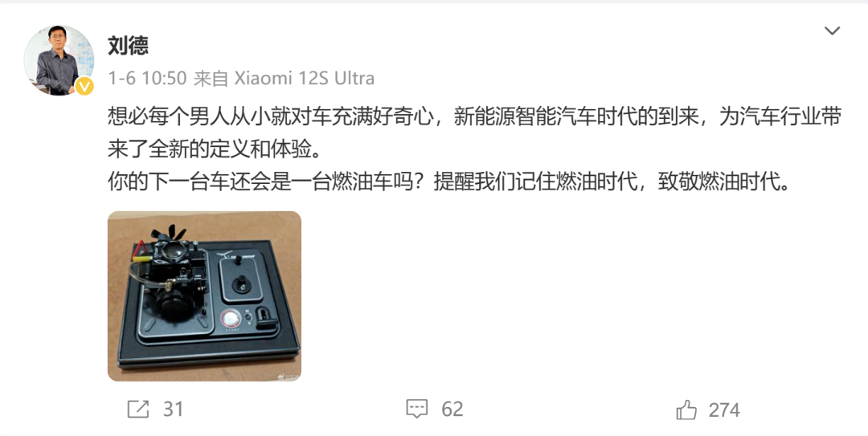Open comments via speech bubble icon
Viewport: 868px width, 436px height.
click(417, 410)
